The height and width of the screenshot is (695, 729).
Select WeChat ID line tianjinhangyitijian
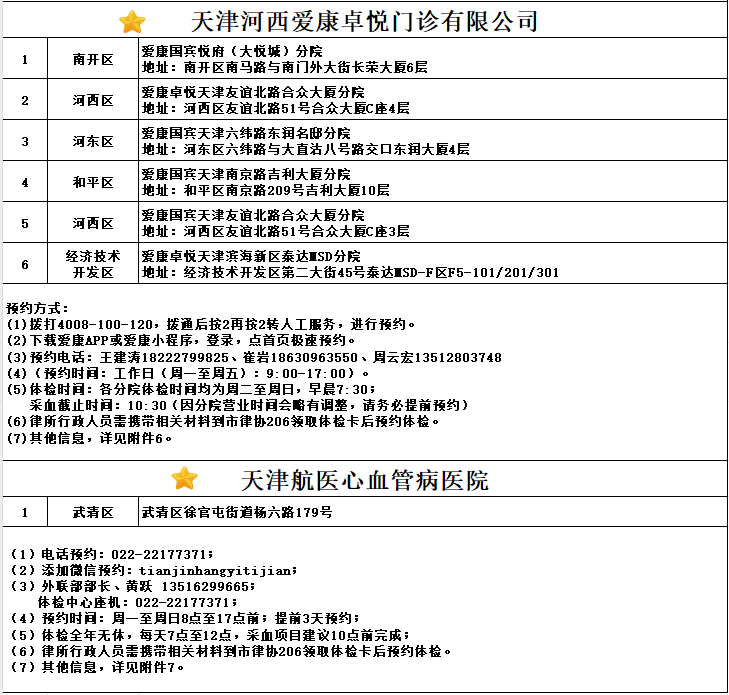point(154,570)
